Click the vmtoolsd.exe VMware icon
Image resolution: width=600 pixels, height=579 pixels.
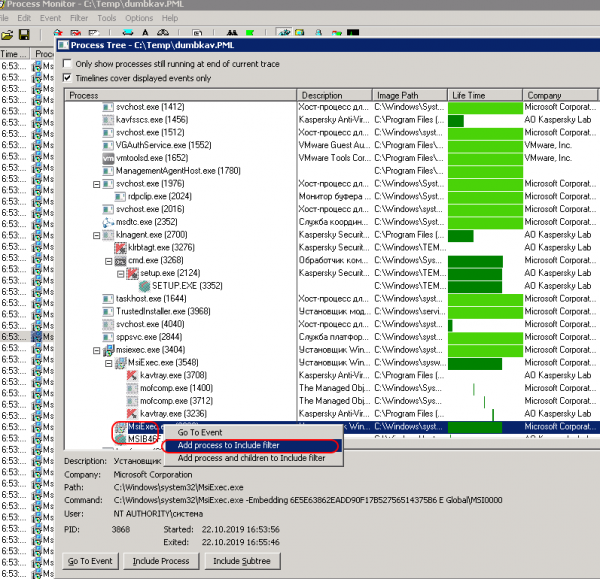(x=109, y=158)
